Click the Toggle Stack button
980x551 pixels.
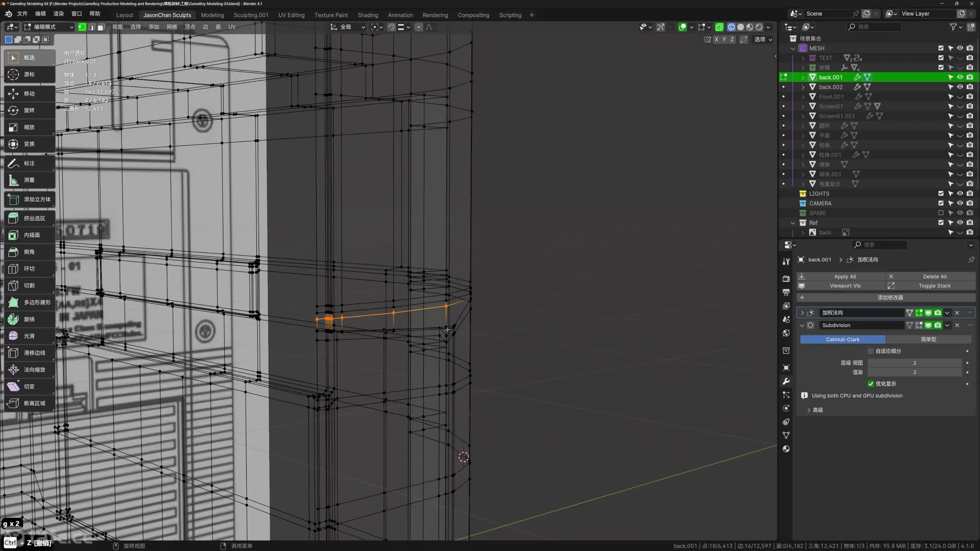pyautogui.click(x=931, y=286)
